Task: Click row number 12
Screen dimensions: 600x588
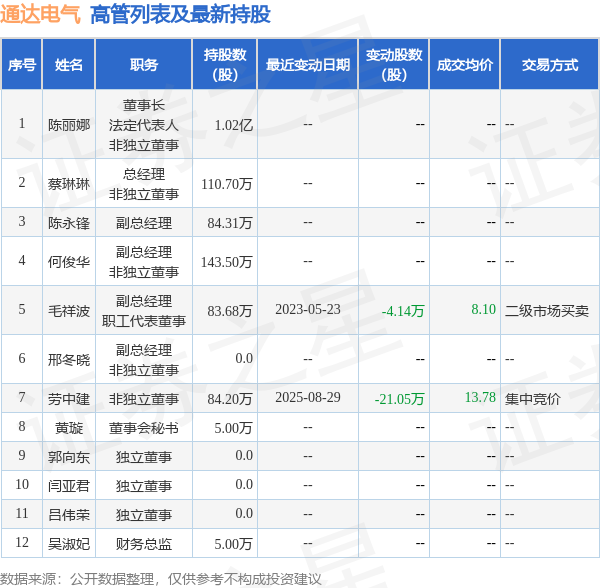Action: pos(22,542)
